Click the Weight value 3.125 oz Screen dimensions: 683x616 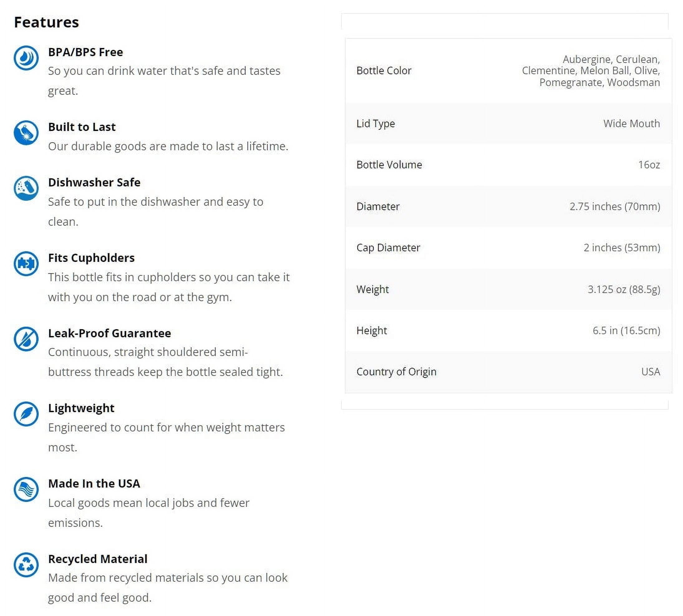click(624, 289)
